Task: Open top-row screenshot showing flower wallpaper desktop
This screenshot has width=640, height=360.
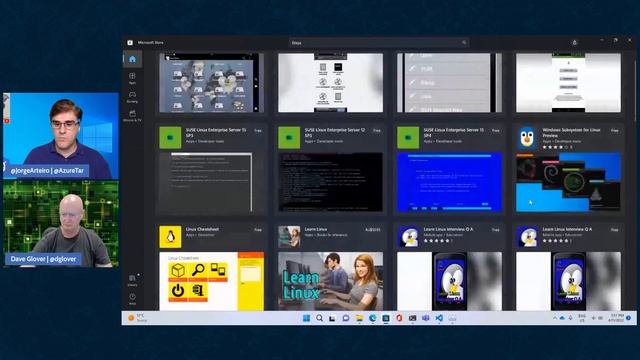Action: [211, 83]
